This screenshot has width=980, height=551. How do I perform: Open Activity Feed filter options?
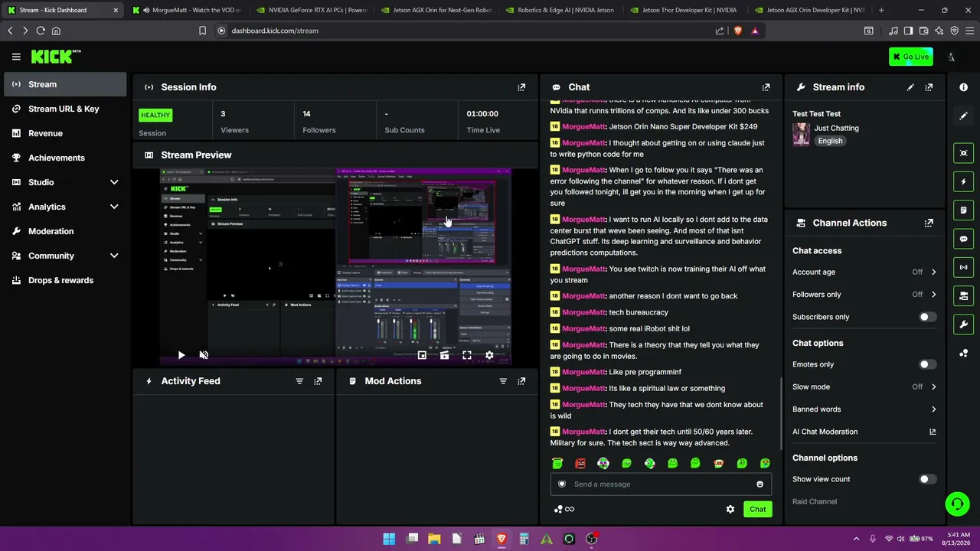[299, 381]
